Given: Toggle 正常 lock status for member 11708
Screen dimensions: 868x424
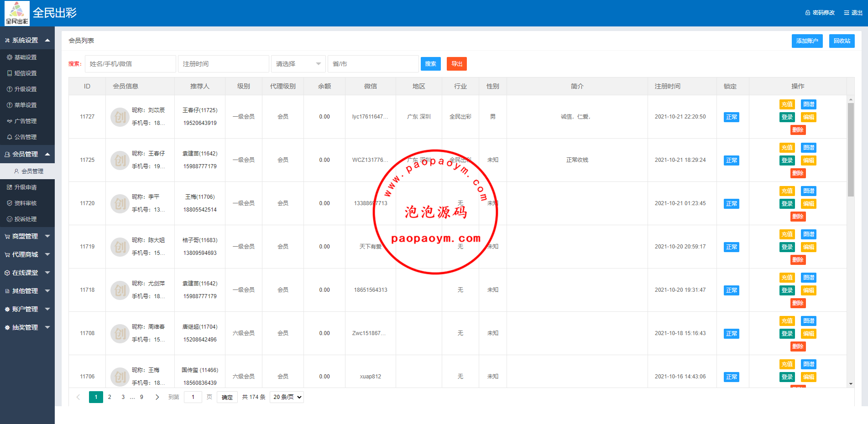Looking at the screenshot, I should 731,334.
